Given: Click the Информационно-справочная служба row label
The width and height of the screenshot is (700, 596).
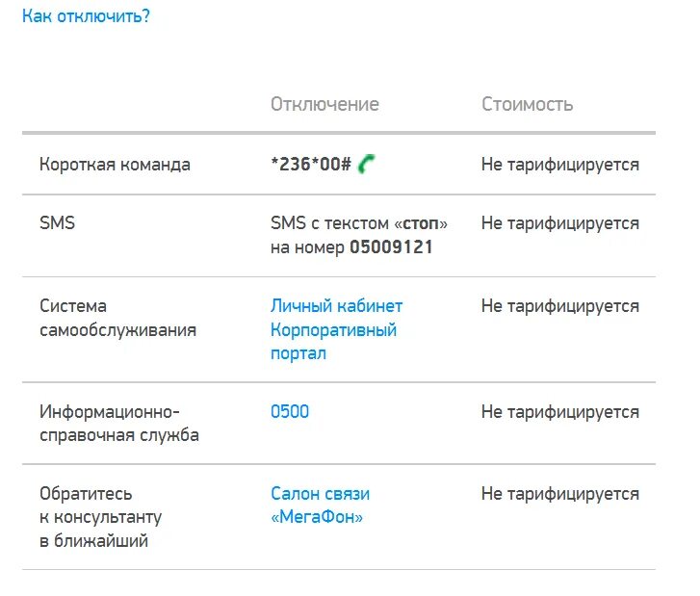Looking at the screenshot, I should click(119, 424).
